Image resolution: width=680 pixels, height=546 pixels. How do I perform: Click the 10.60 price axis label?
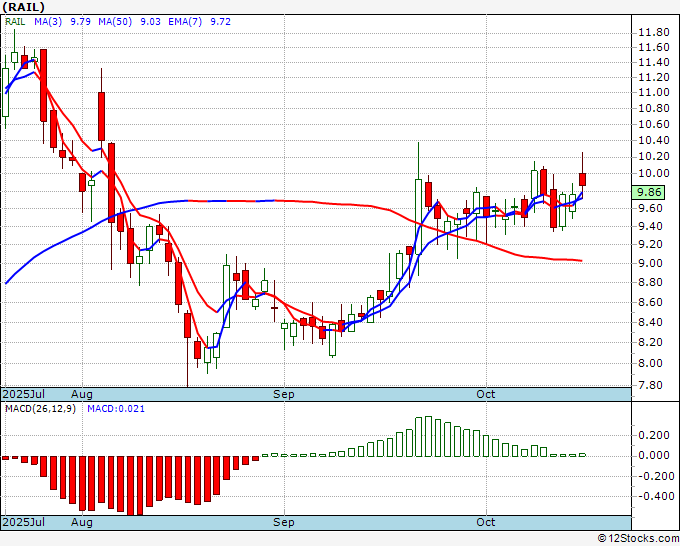click(654, 124)
